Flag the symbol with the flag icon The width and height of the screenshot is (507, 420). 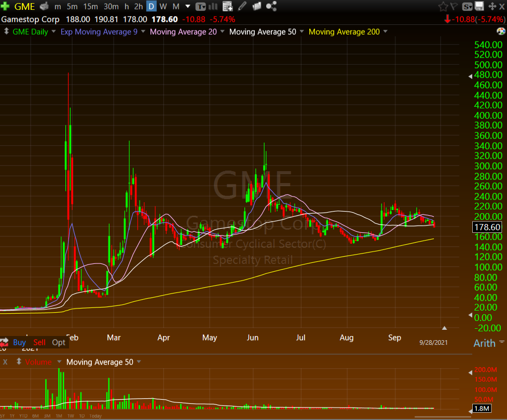point(454,6)
